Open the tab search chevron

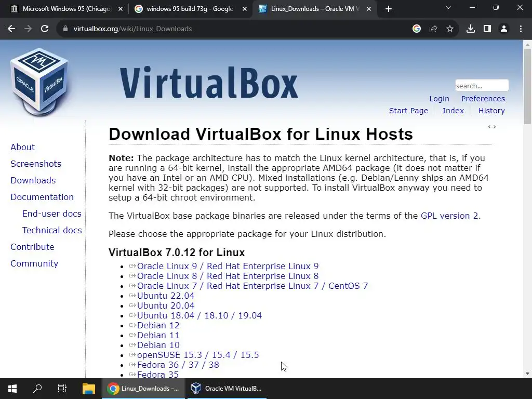coord(448,7)
